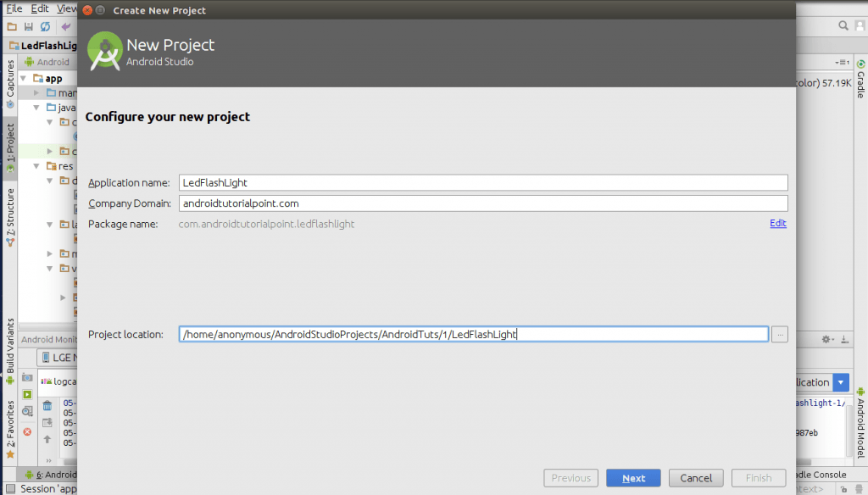Click the disabled Finish button
The height and width of the screenshot is (495, 868).
[x=759, y=478]
